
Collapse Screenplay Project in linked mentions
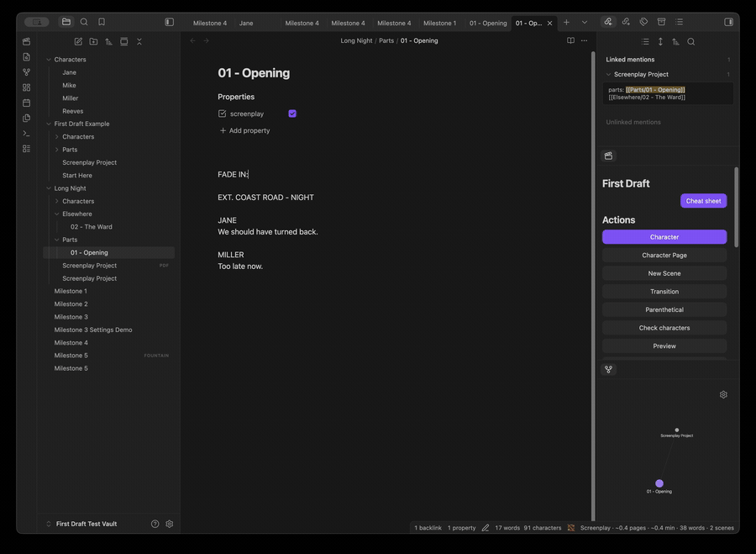point(608,74)
